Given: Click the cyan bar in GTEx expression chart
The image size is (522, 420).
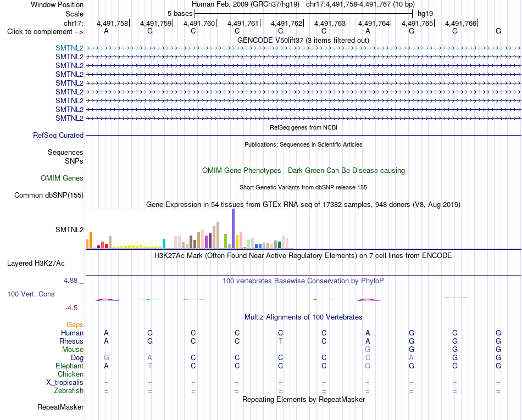Looking at the screenshot, I should coord(164,243).
